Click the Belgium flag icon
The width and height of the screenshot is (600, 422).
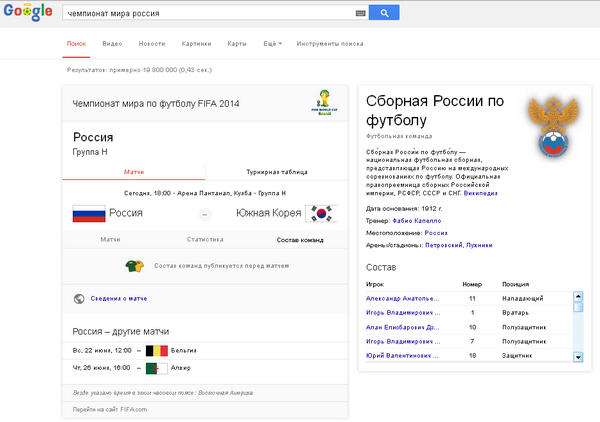click(157, 350)
